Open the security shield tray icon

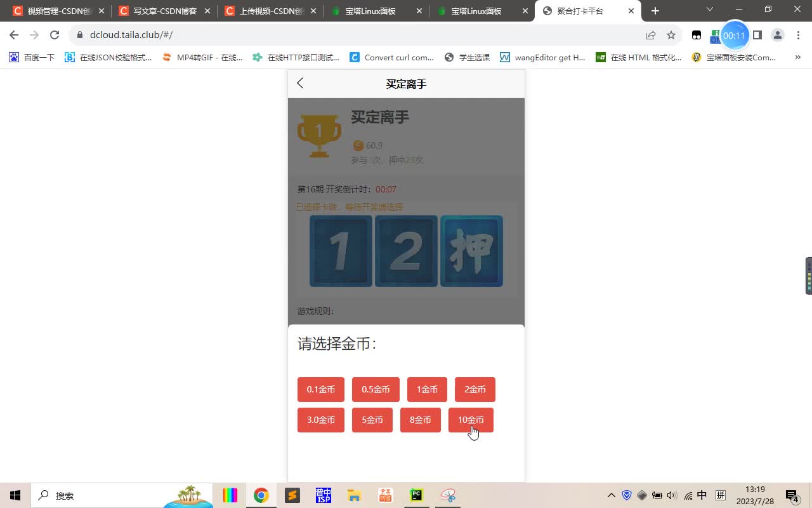627,495
